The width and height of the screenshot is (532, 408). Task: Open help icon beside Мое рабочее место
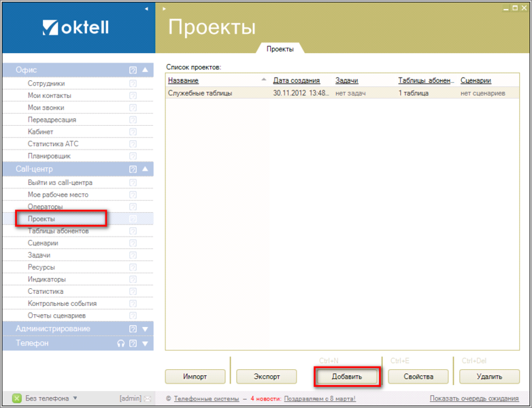pyautogui.click(x=133, y=194)
